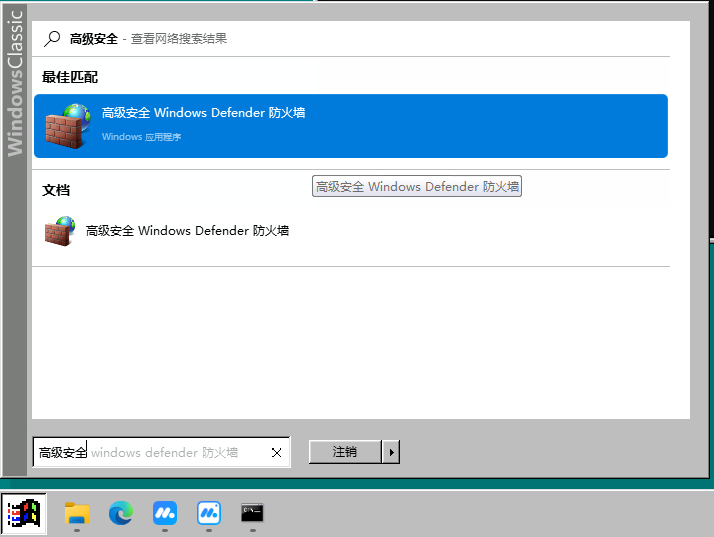This screenshot has width=714, height=537.
Task: Open the best match 高级安全 Windows Defender 防火墙
Action: pyautogui.click(x=351, y=126)
